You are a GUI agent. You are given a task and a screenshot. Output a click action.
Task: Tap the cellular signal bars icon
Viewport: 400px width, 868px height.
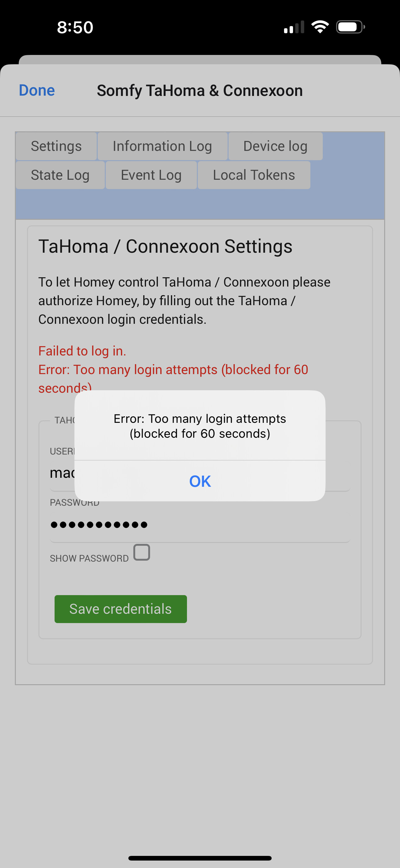[x=294, y=27]
